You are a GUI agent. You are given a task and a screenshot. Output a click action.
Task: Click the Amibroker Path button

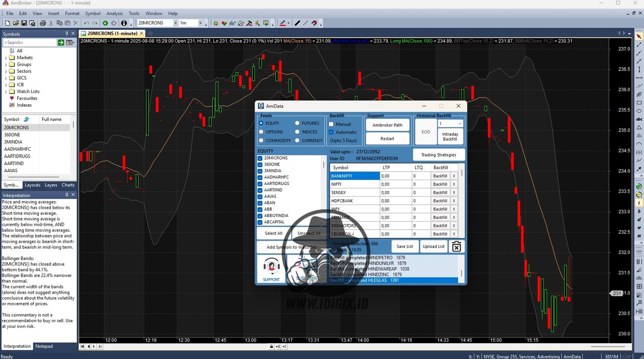tap(387, 125)
